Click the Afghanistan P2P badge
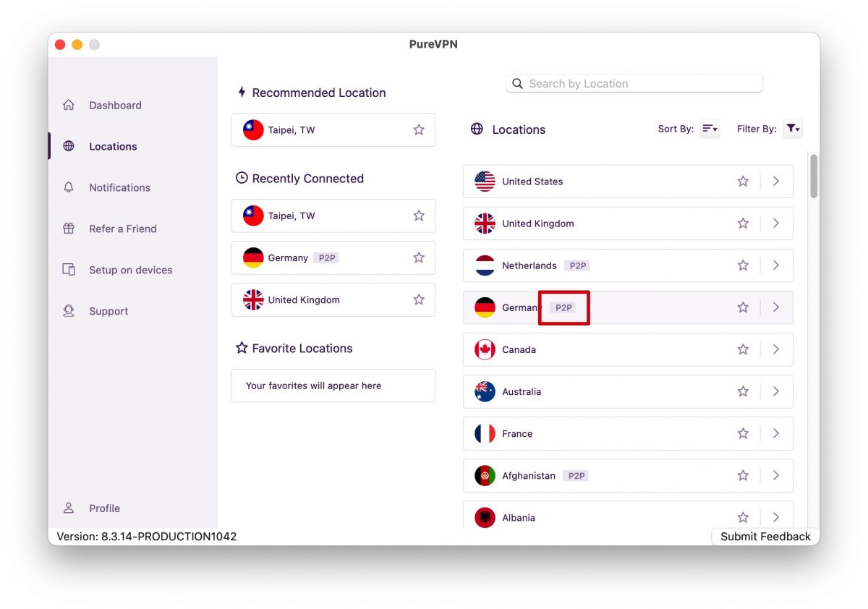This screenshot has width=868, height=609. pyautogui.click(x=576, y=475)
